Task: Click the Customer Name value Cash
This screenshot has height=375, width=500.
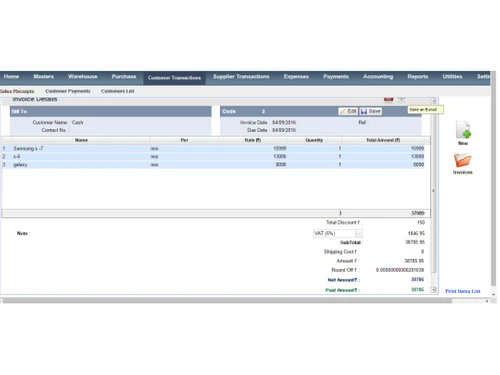Action: (x=77, y=123)
